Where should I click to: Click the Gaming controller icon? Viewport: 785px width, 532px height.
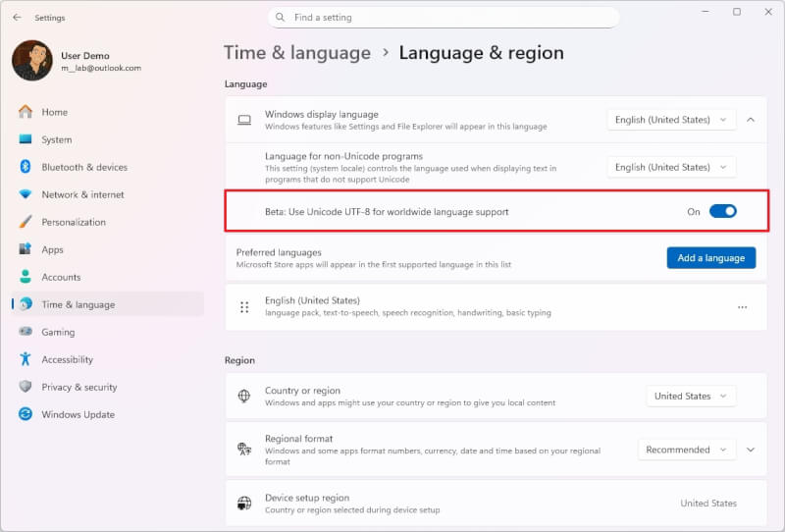(x=26, y=332)
